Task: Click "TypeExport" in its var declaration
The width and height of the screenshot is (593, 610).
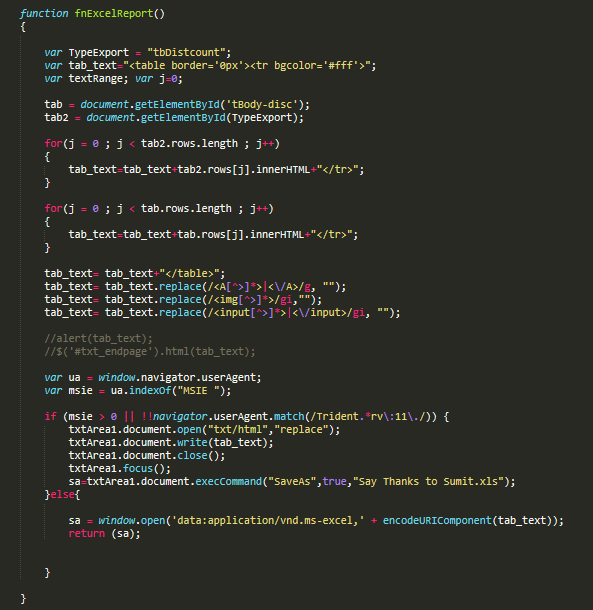Action: click(98, 53)
